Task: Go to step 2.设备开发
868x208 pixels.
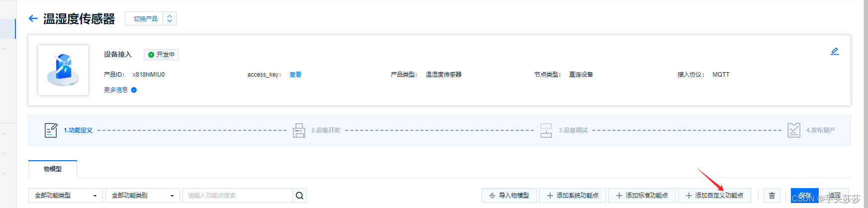Action: click(326, 130)
